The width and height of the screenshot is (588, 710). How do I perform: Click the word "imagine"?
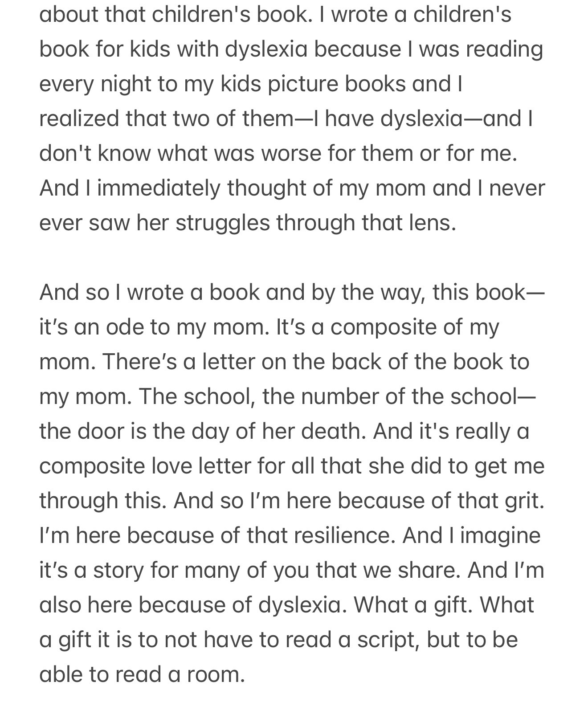tap(500, 535)
